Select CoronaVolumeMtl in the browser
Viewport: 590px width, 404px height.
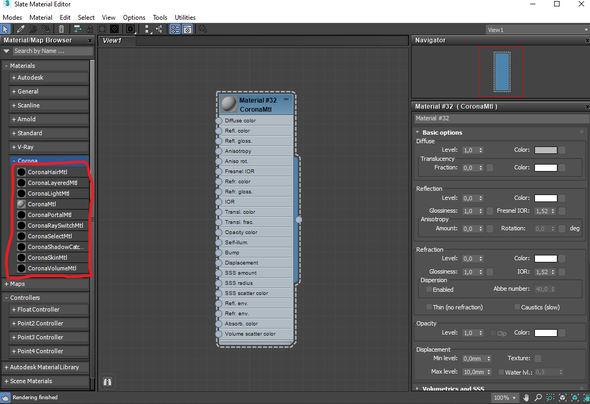52,268
